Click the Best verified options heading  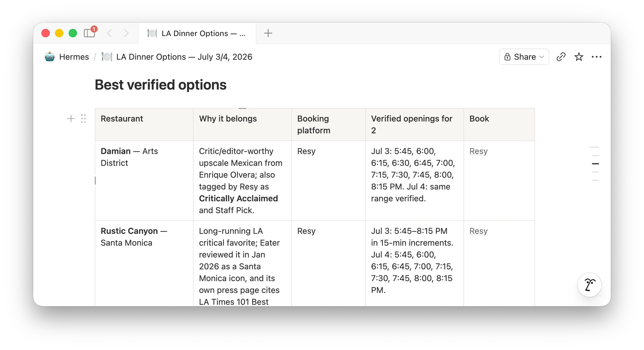(x=160, y=85)
